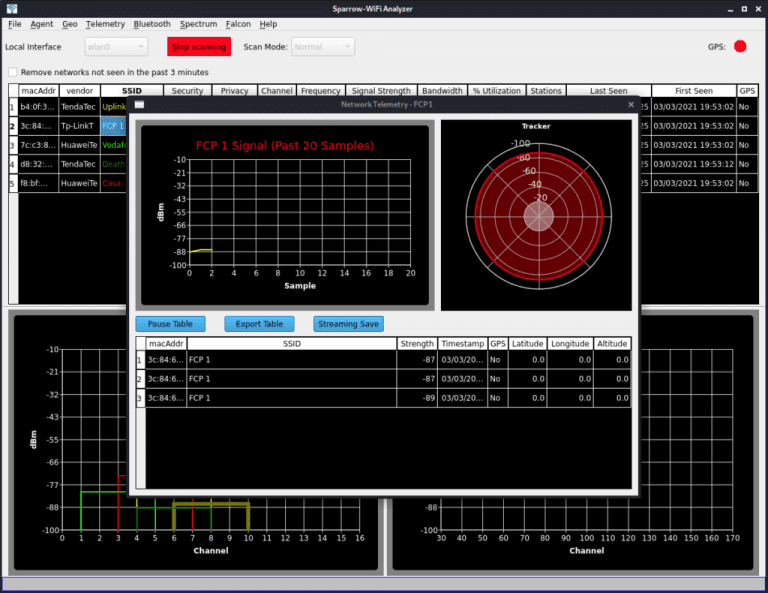768x593 pixels.
Task: Click the Sparrow-WiFi app icon in title bar
Action: (x=11, y=7)
